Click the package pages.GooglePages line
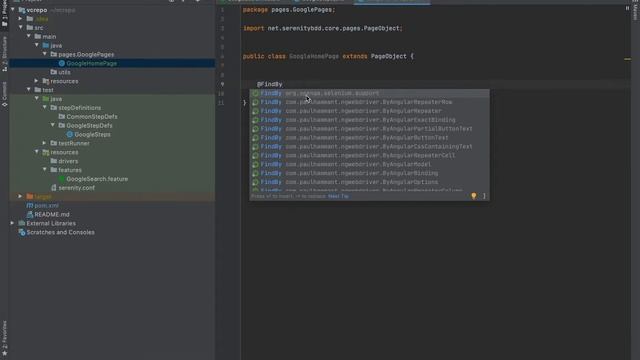Screen dimensions: 640x360 click(289, 9)
